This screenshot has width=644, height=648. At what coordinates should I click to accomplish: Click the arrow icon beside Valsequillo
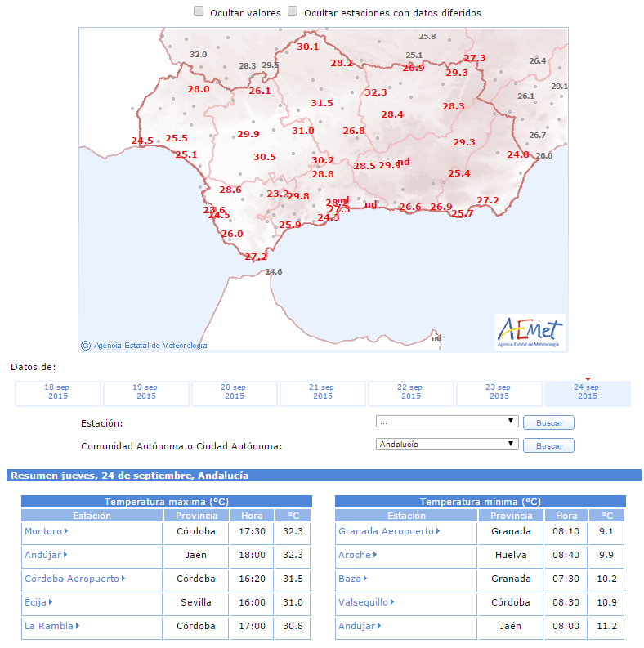(x=391, y=601)
